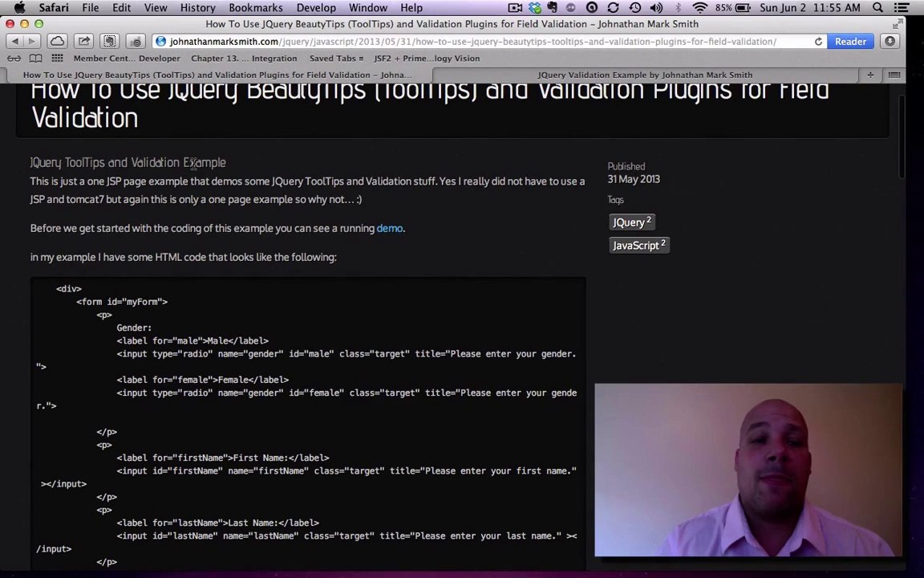
Task: Show the Reading List glasses icon
Action: coord(14,59)
